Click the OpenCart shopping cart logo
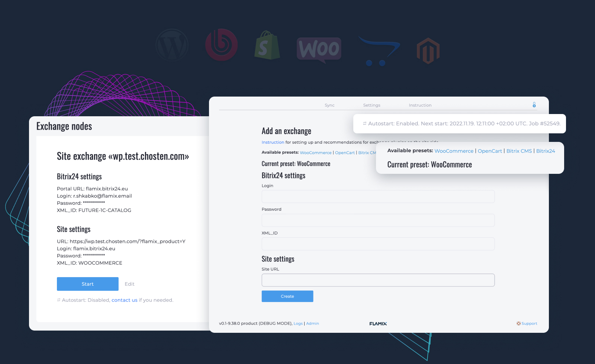Screen dimensions: 595x364 pyautogui.click(x=379, y=51)
